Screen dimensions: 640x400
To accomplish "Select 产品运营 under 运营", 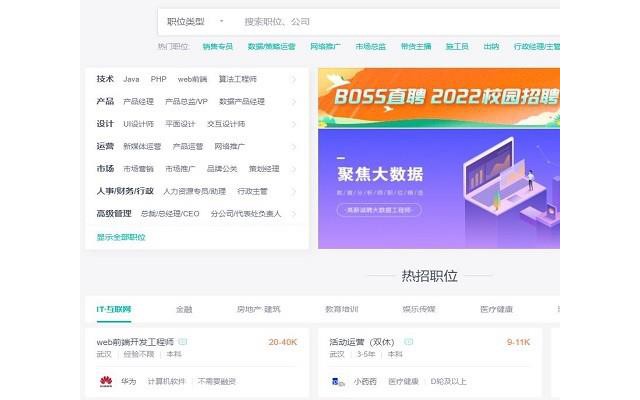I will click(188, 147).
